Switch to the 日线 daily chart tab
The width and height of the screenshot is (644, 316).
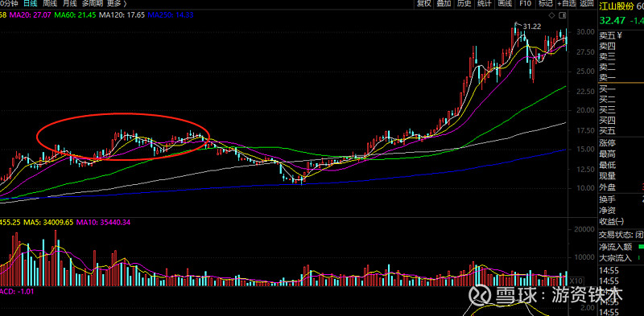(30, 4)
